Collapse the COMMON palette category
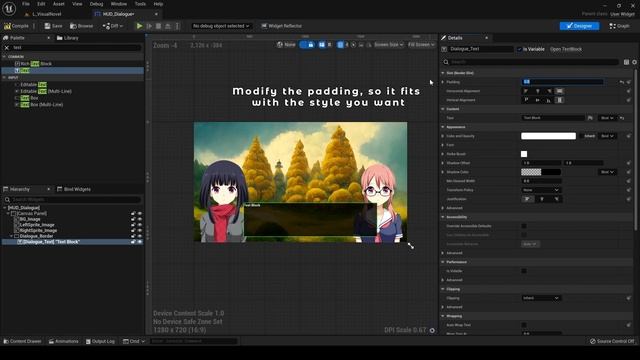640x360 pixels. (4, 57)
